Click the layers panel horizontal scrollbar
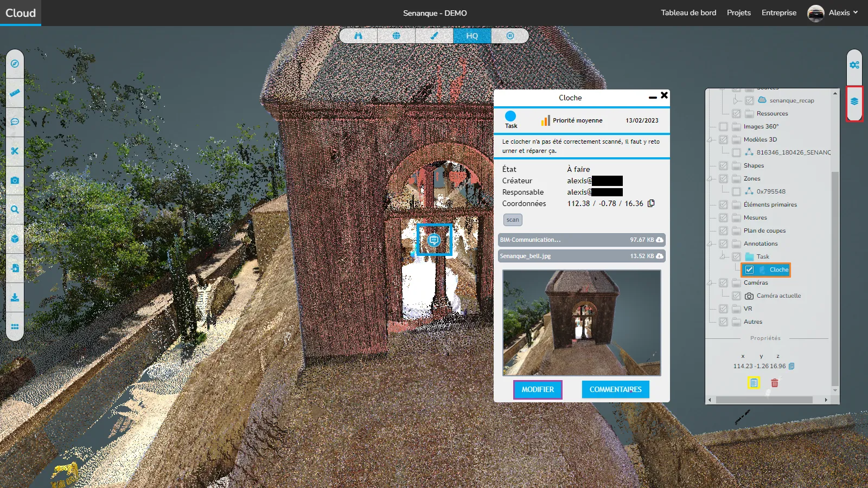The height and width of the screenshot is (488, 868). coord(764,400)
